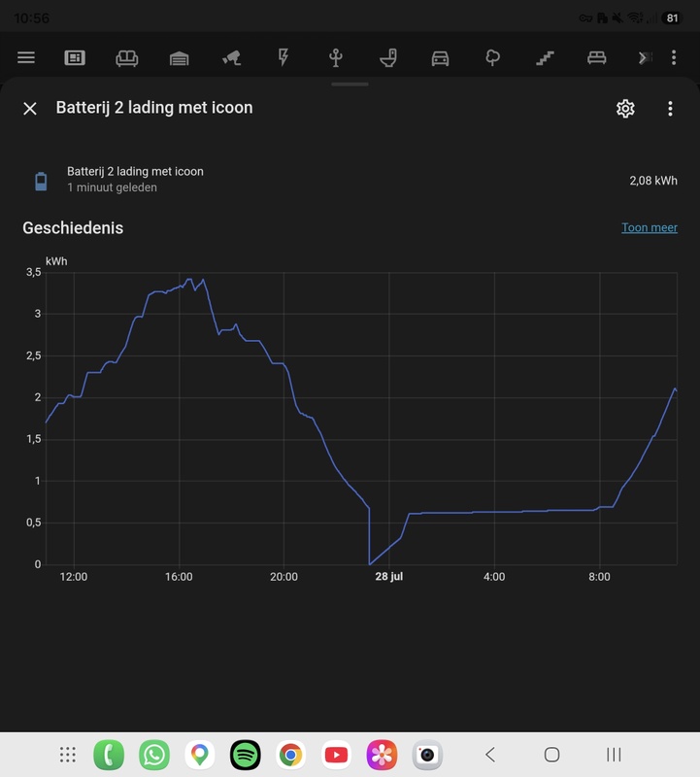
Task: Open the car icon tab
Action: point(440,58)
